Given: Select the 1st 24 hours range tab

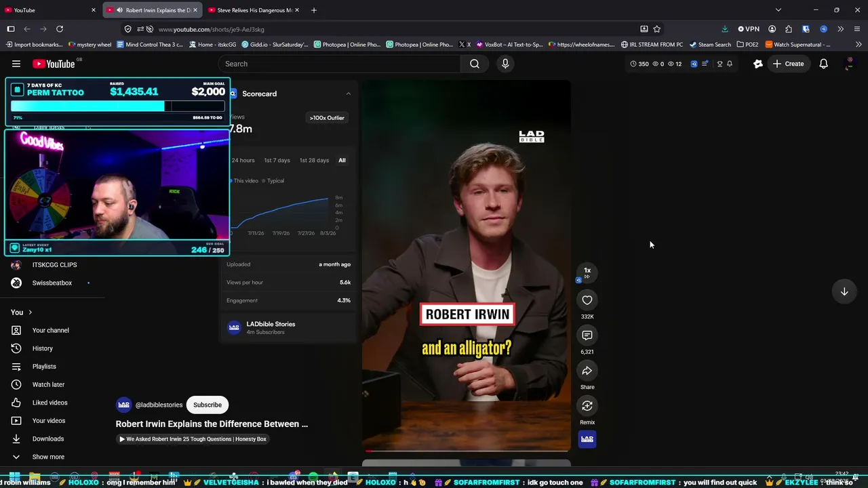Looking at the screenshot, I should (x=243, y=161).
